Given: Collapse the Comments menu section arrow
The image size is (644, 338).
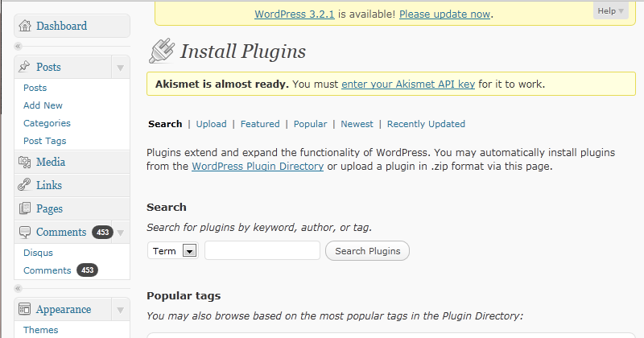Looking at the screenshot, I should coord(120,233).
